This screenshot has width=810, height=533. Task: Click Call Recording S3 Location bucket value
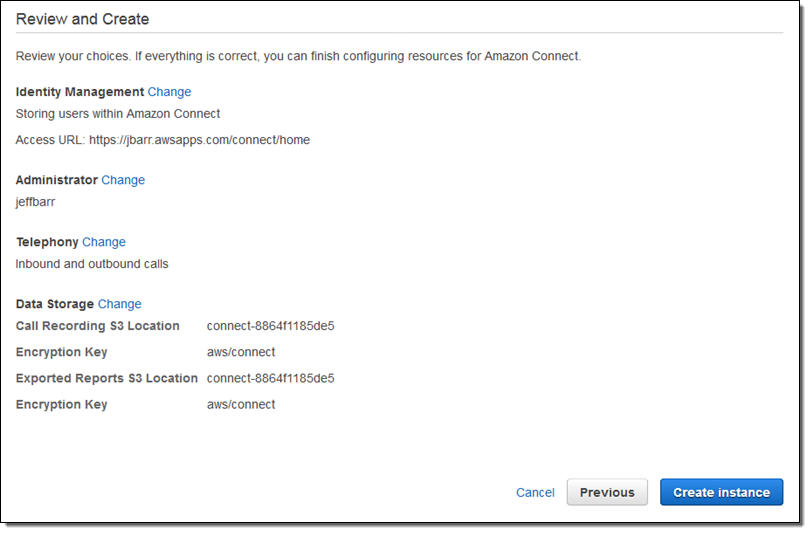271,326
